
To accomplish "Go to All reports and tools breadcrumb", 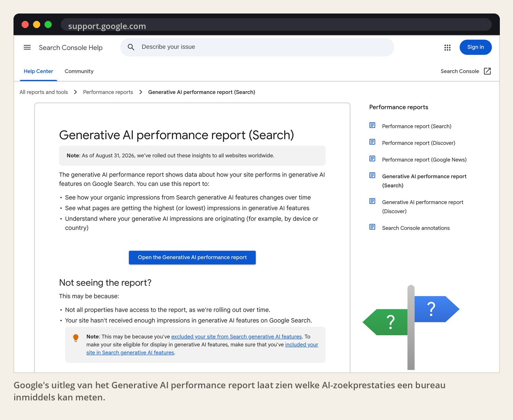I will tap(44, 92).
